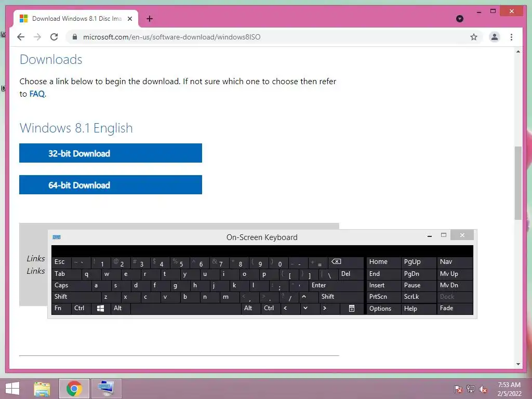Tap the letter m key
532x399 pixels.
click(x=229, y=297)
